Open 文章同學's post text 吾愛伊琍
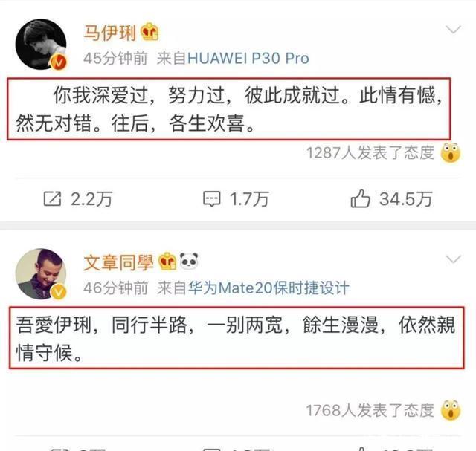Image resolution: width=476 pixels, height=451 pixels. (237, 338)
